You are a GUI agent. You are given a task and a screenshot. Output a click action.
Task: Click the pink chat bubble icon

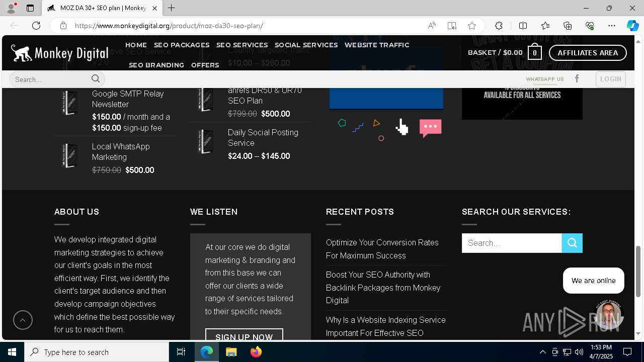[430, 128]
